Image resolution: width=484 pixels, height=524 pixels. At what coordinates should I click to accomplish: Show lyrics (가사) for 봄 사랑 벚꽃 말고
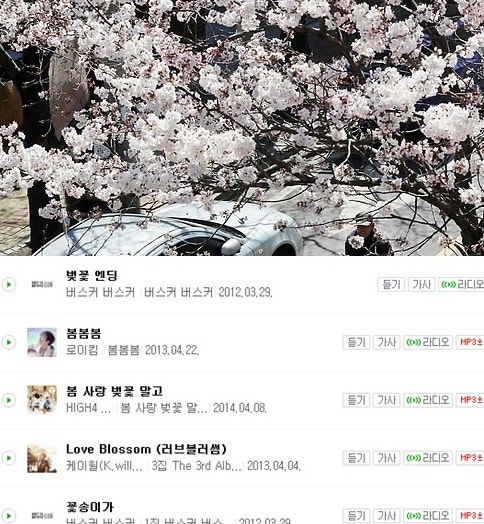click(386, 400)
